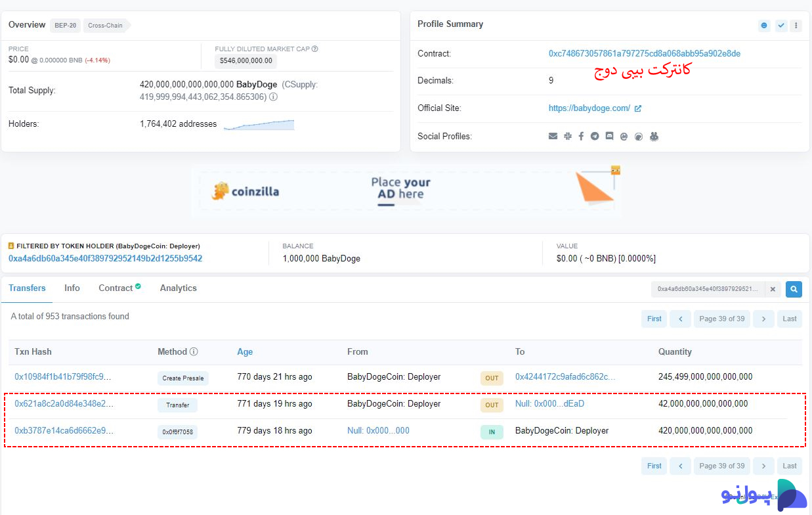812x515 pixels.
Task: Open transaction hash 0x621a8c2a0d84e348e2...
Action: pyautogui.click(x=64, y=404)
